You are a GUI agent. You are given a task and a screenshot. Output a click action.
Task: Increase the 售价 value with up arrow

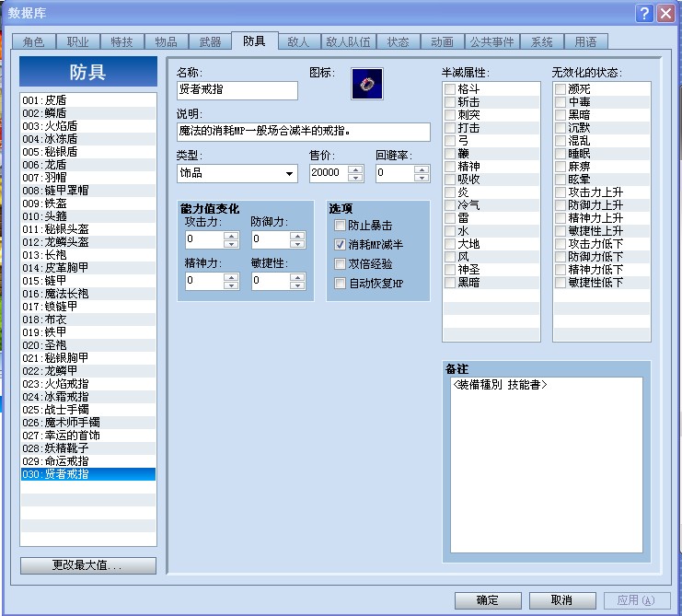(356, 169)
